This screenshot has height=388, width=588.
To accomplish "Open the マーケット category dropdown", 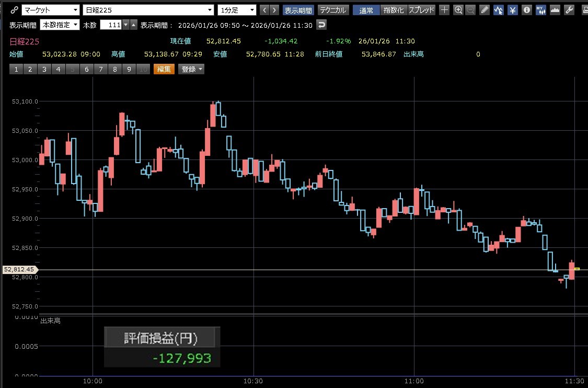I will [51, 10].
